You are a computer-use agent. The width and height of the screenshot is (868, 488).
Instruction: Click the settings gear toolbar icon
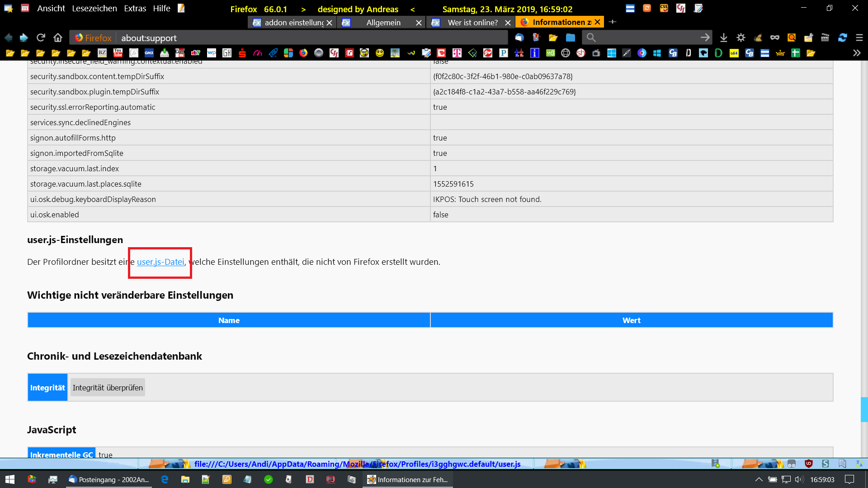pos(741,38)
